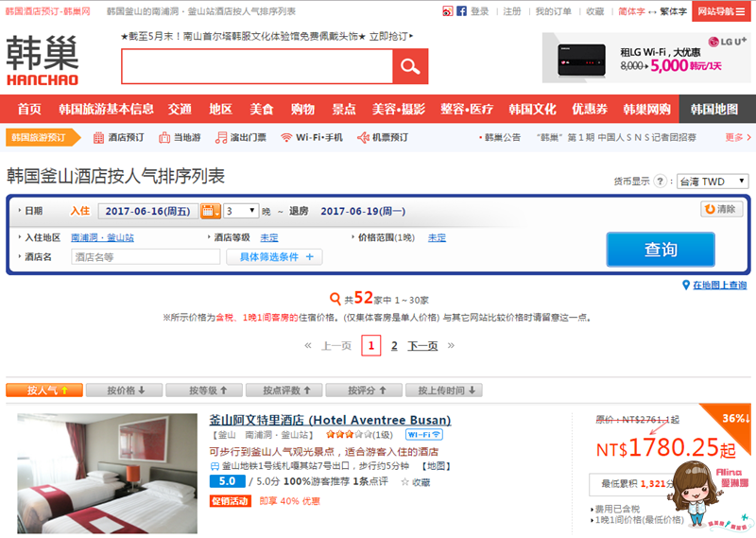This screenshot has width=756, height=538.
Task: Sort by price 按价格
Action: tap(125, 390)
